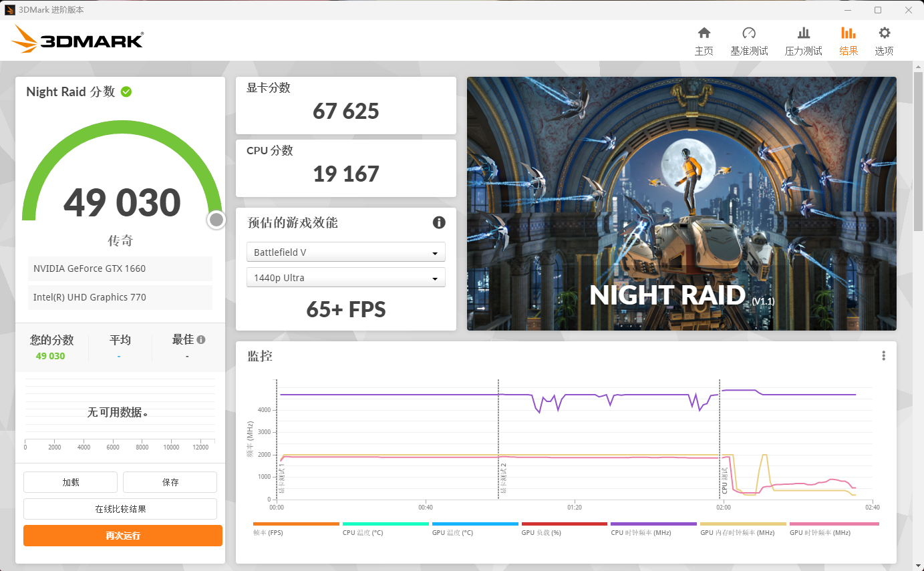Click the gray score gauge end knob

click(x=216, y=220)
